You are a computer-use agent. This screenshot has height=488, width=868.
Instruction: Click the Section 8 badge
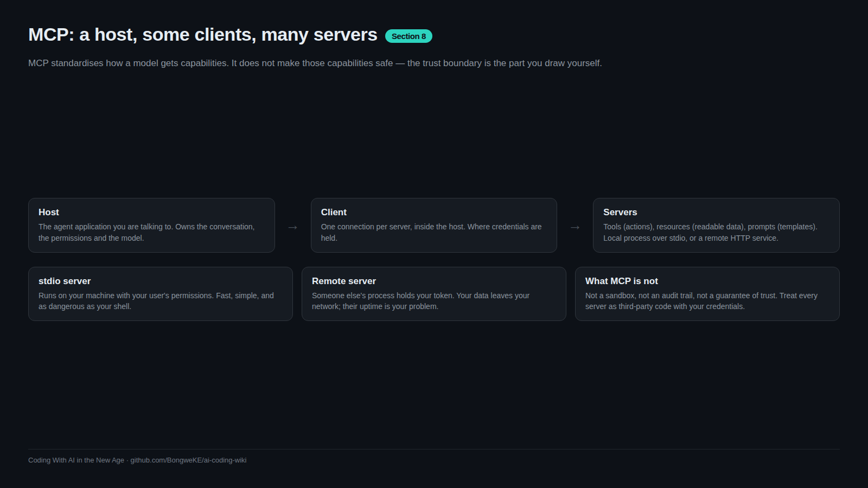pos(409,36)
